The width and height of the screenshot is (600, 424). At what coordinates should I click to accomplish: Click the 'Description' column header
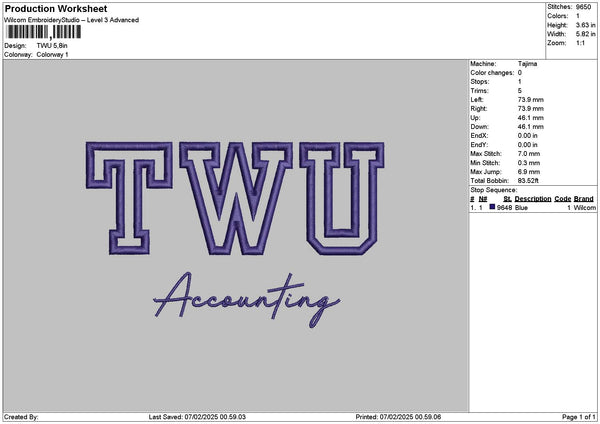(x=533, y=199)
